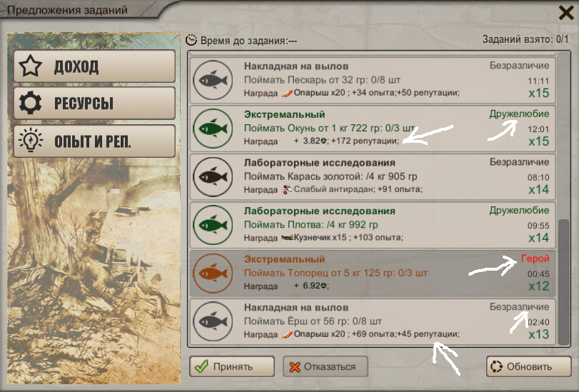Select the Экстремальный Топорец task row

pos(373,273)
